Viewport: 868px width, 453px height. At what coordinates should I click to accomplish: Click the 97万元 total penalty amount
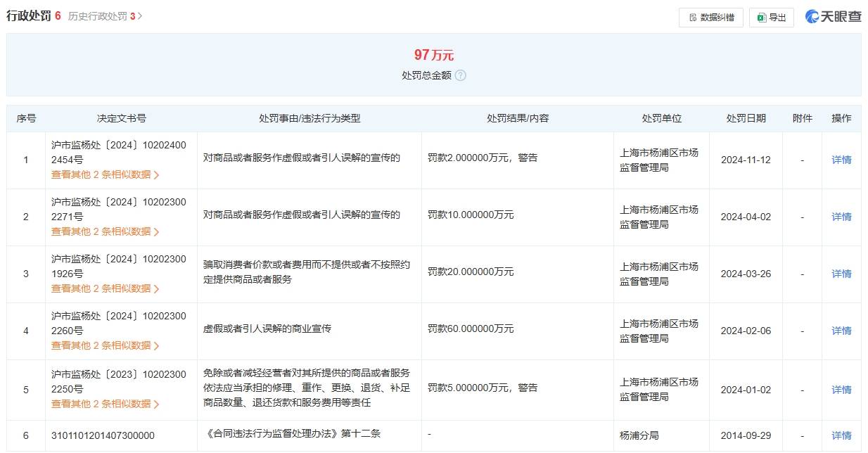point(432,54)
